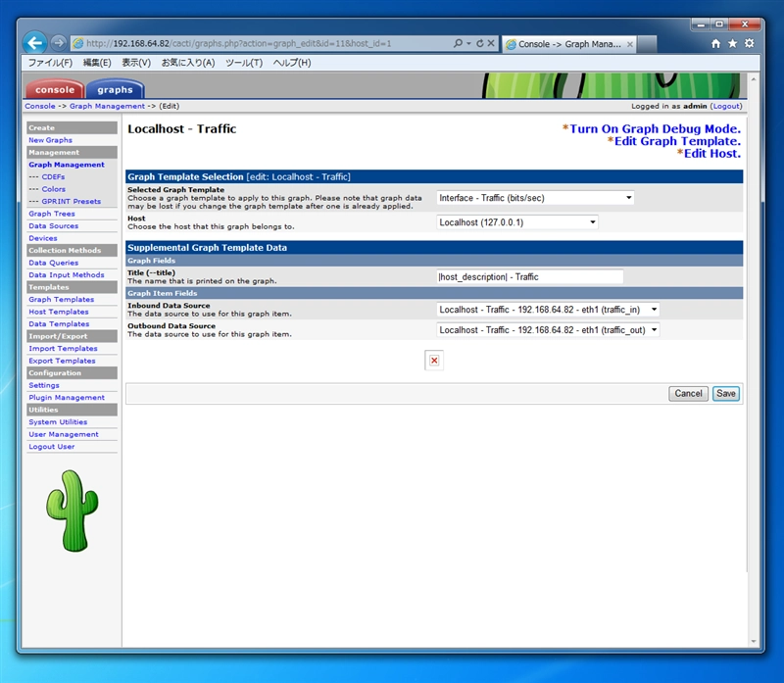The image size is (784, 683).
Task: Open the Host dropdown showing Localhost (127.0.0.1)
Action: pyautogui.click(x=517, y=222)
